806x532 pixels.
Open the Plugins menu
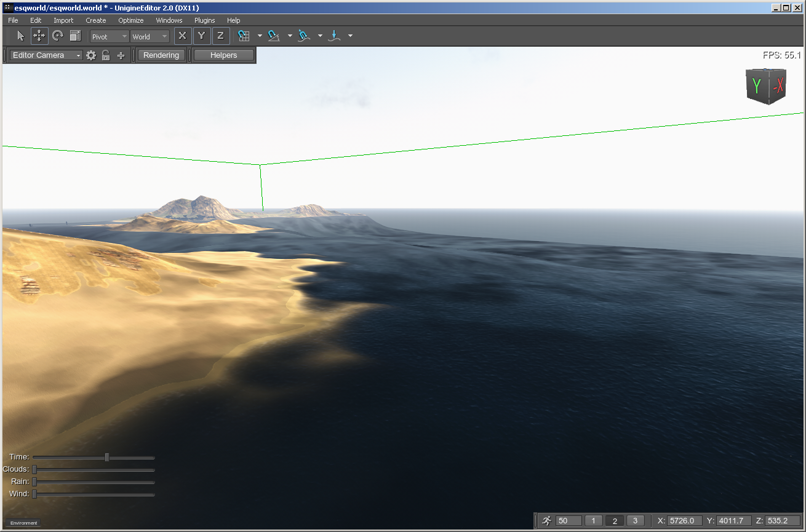(x=204, y=20)
